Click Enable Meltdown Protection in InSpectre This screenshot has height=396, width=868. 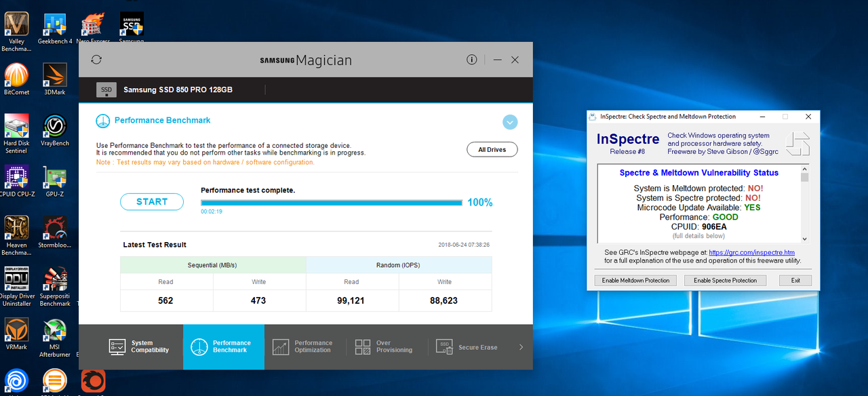click(635, 280)
